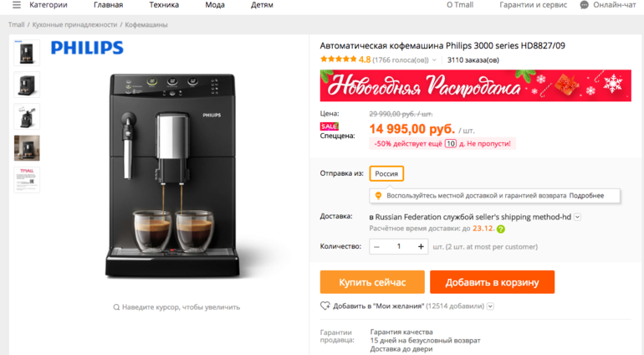This screenshot has width=644, height=355.
Task: Open the hamburger categories menu icon
Action: [x=17, y=5]
